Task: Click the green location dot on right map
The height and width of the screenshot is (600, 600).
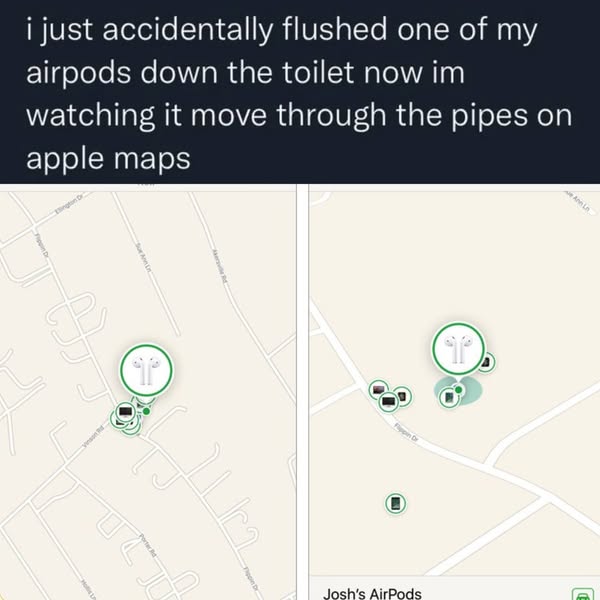Action: [458, 390]
